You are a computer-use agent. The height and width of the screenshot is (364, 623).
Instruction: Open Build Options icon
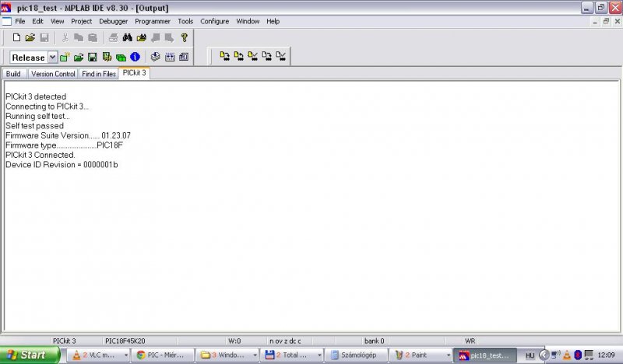pos(107,57)
